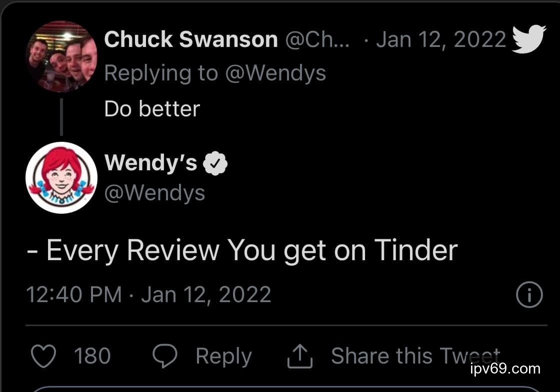Image resolution: width=560 pixels, height=392 pixels.
Task: Open Wendy's profile picture
Action: click(61, 178)
